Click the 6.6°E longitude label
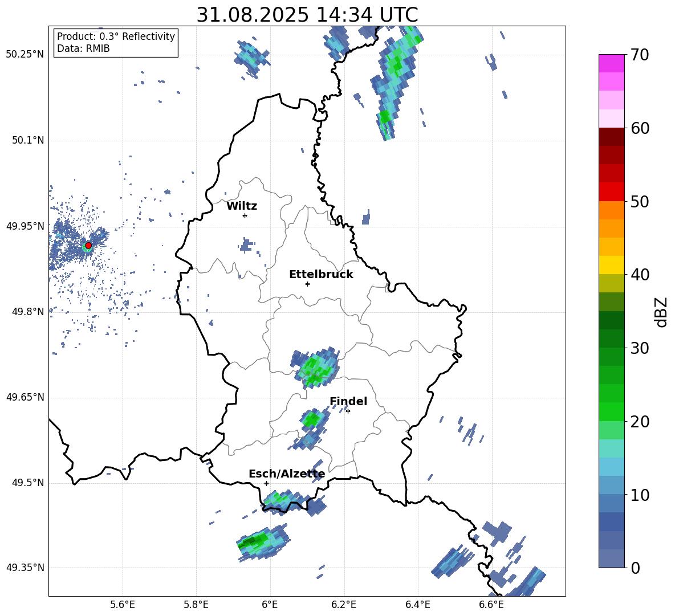675x616 pixels. click(491, 605)
